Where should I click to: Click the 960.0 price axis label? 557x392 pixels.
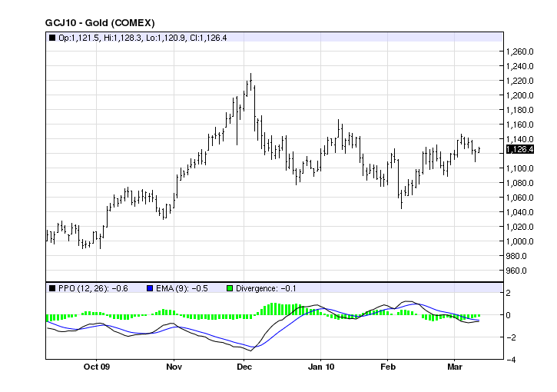pos(516,271)
